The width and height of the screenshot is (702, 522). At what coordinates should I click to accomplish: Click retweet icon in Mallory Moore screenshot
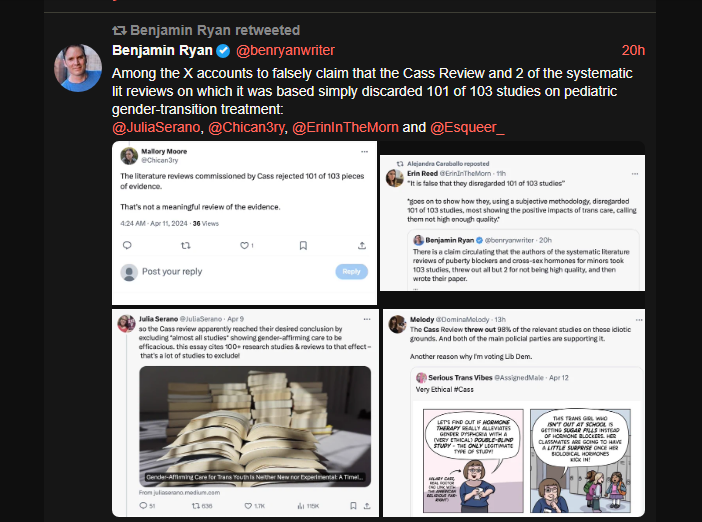point(185,245)
